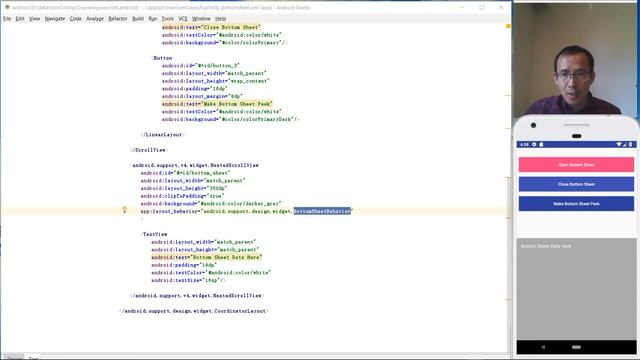640x360 pixels.
Task: Click the <Button opening tag
Action: [162, 58]
